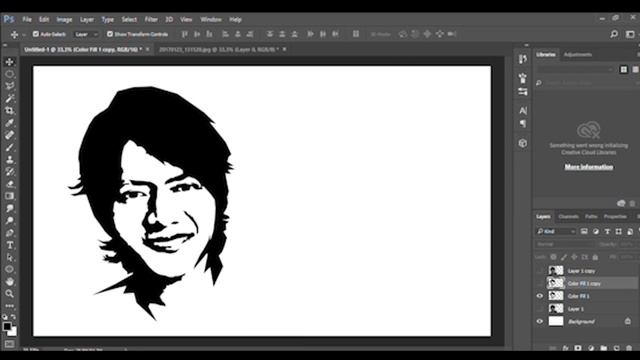Select the History Brush tool
This screenshot has height=360, width=640.
[x=9, y=172]
